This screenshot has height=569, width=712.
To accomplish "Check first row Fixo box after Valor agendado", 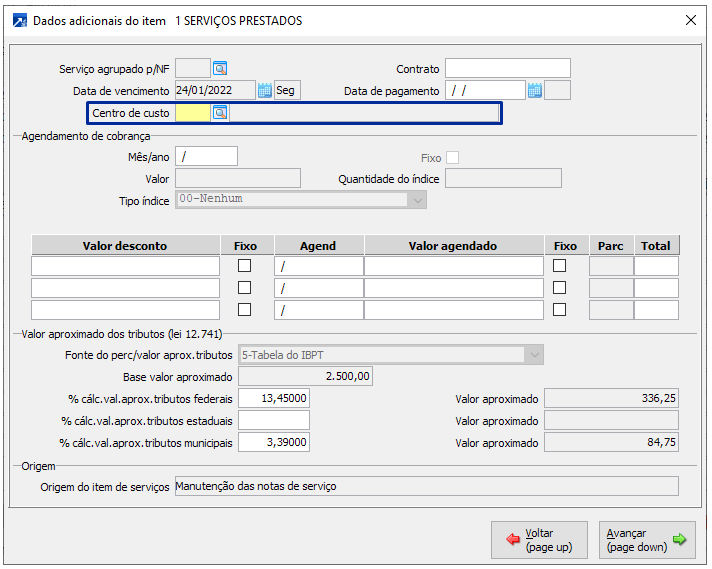I will pyautogui.click(x=560, y=266).
